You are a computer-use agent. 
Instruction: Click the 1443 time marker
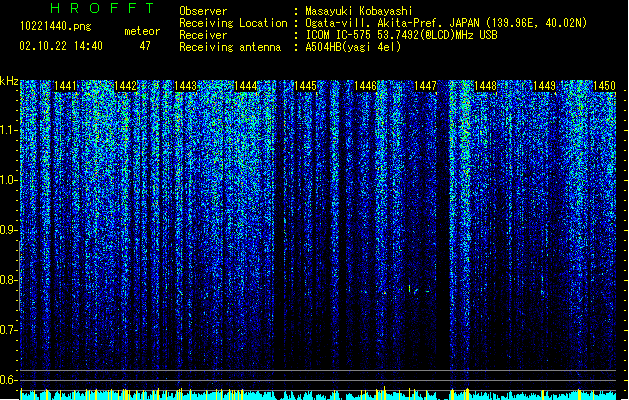[185, 86]
